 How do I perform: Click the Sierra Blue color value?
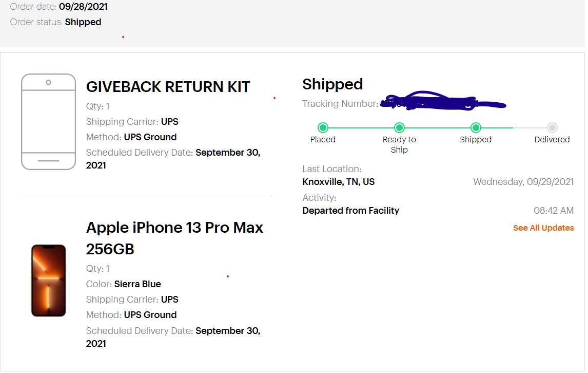click(138, 284)
